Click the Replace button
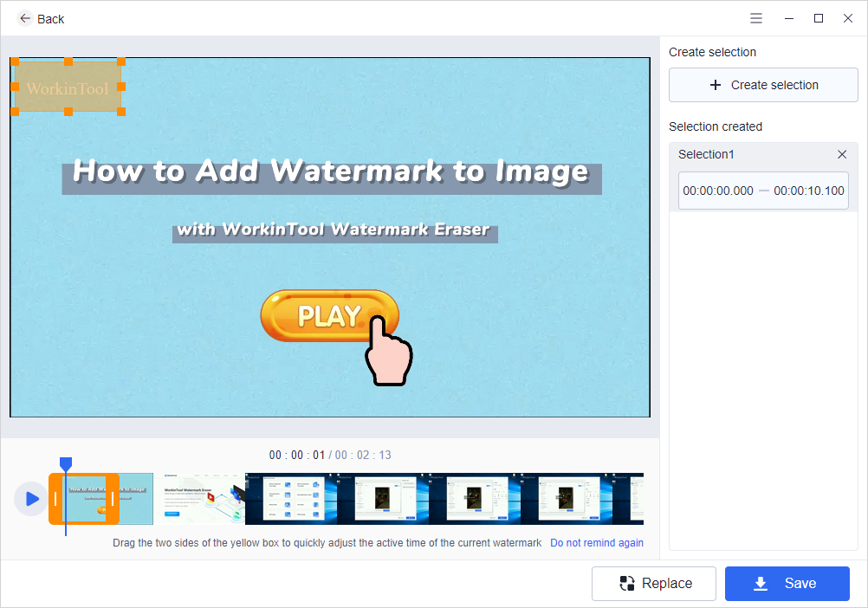 (x=654, y=584)
